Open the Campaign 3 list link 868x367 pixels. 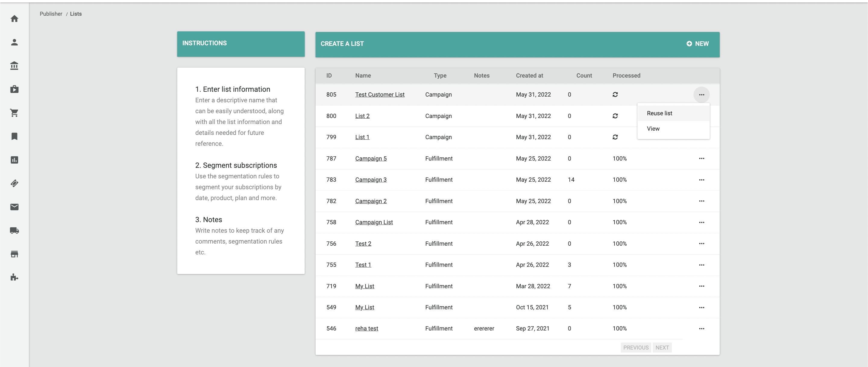371,180
